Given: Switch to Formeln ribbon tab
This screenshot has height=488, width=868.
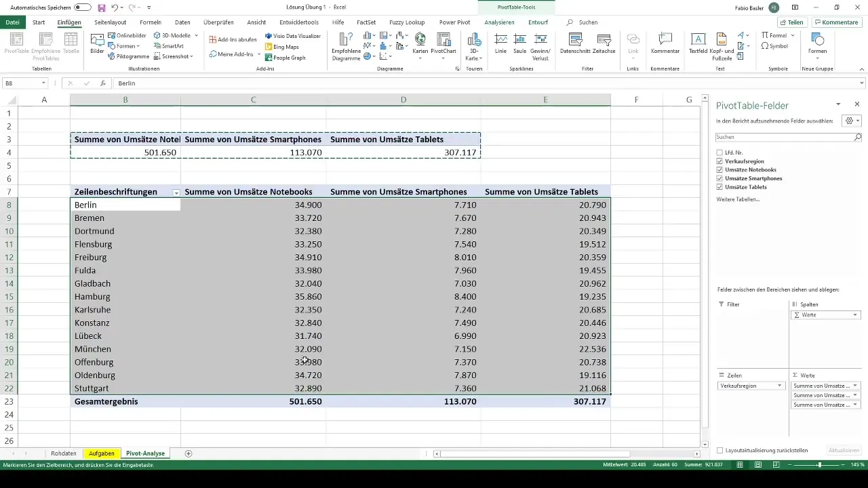Looking at the screenshot, I should 151,22.
